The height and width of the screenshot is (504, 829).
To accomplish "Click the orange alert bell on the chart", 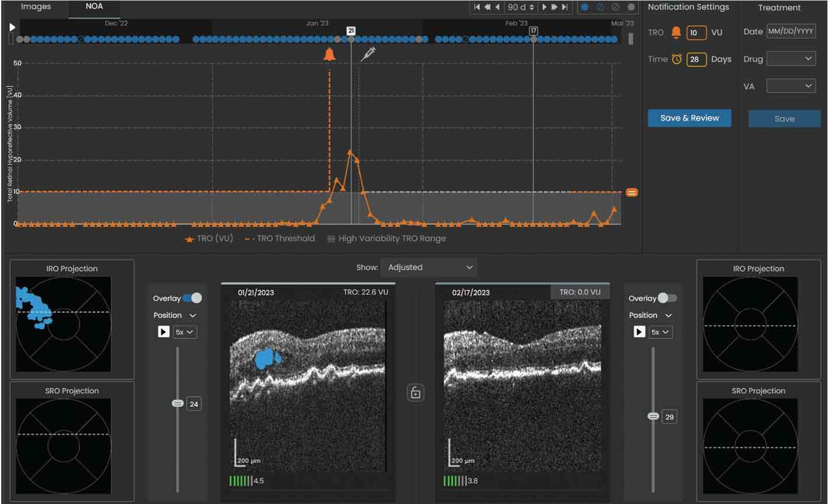I will point(329,54).
